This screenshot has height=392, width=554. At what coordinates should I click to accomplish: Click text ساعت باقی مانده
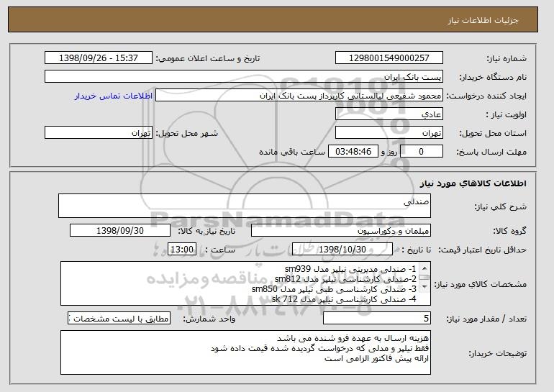click(292, 152)
